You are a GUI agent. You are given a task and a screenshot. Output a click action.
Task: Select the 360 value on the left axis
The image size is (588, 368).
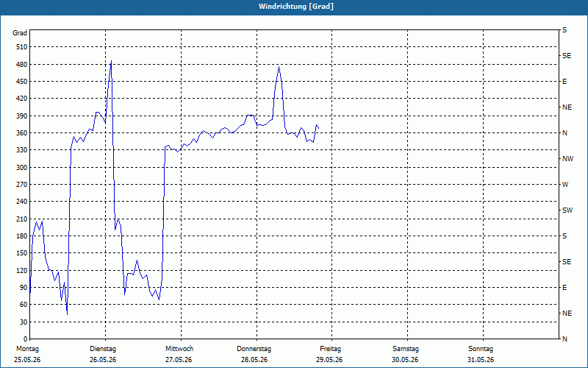(x=22, y=133)
